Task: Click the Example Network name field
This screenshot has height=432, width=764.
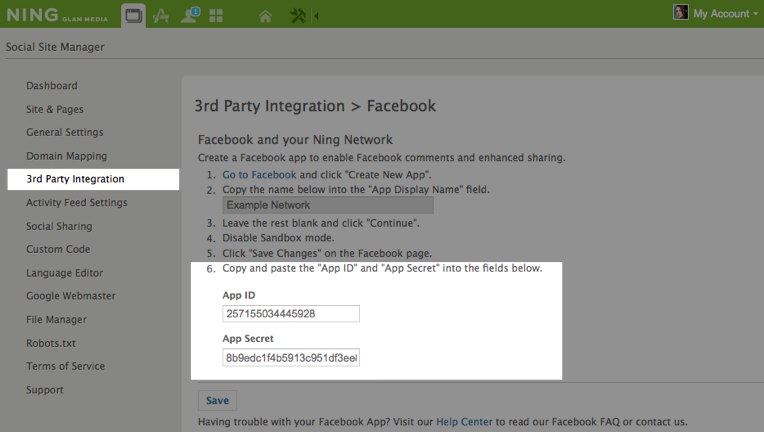Action: pos(328,205)
